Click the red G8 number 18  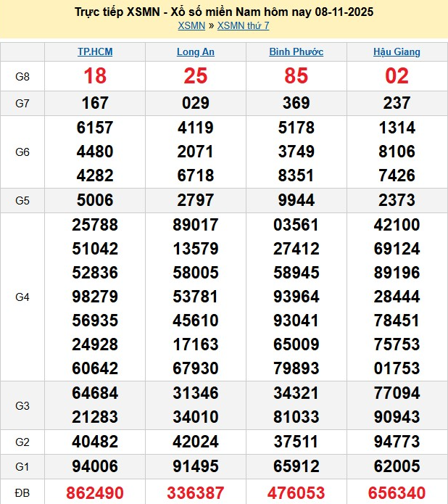(x=95, y=76)
